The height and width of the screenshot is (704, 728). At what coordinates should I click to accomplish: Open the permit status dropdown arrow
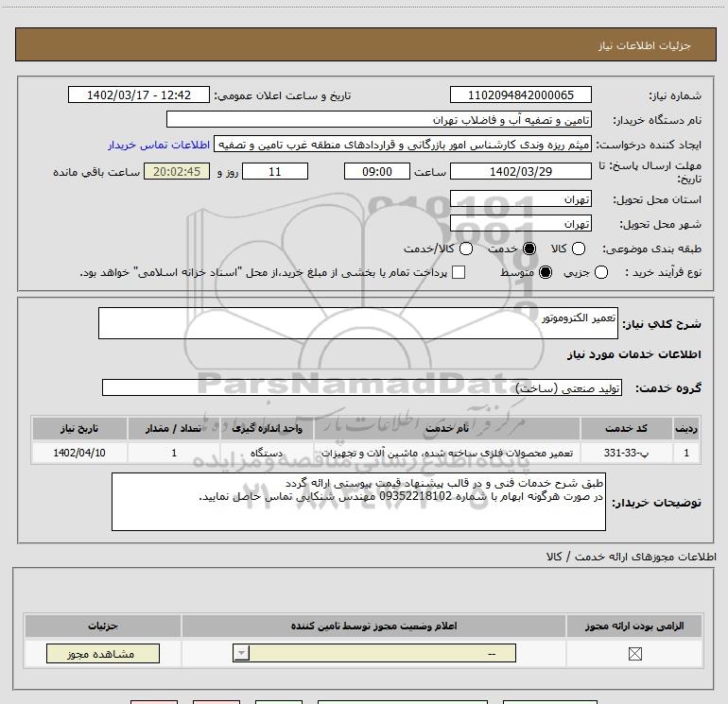click(x=241, y=653)
